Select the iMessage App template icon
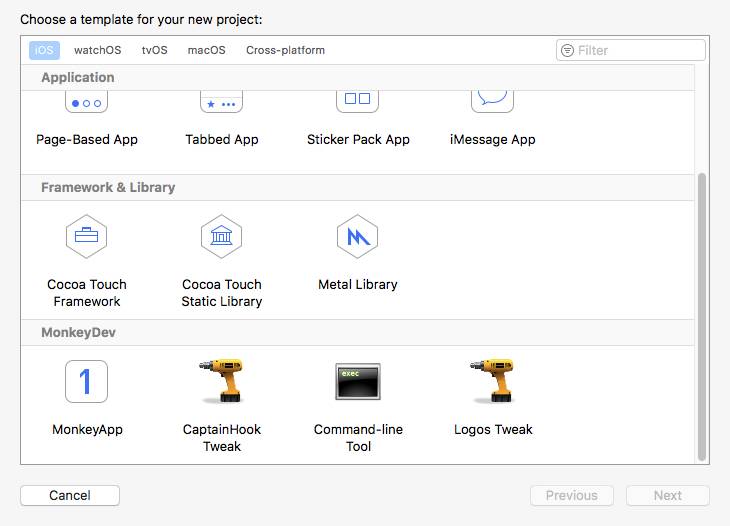The width and height of the screenshot is (730, 526). point(493,101)
